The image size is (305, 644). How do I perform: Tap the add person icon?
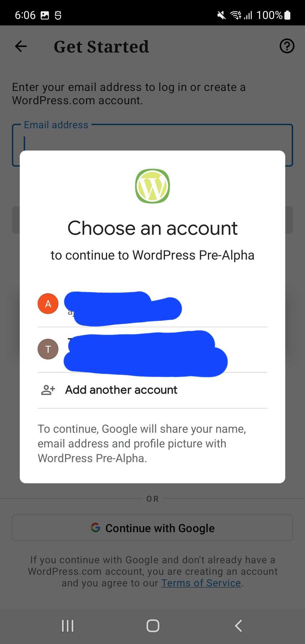[48, 390]
